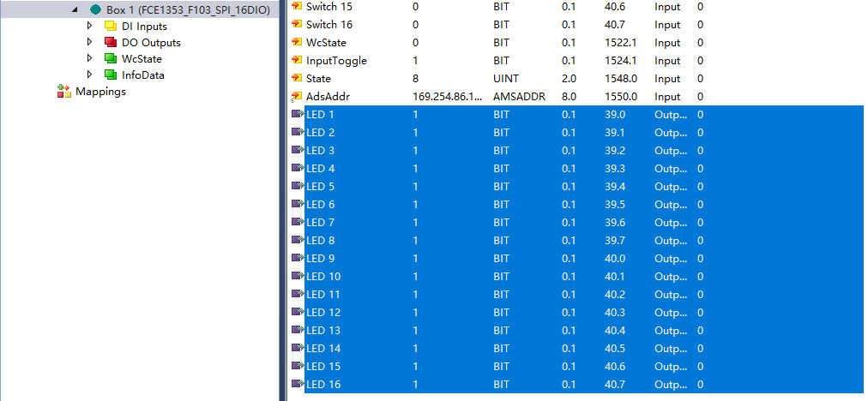Expand the DO Outputs node arrow

89,42
